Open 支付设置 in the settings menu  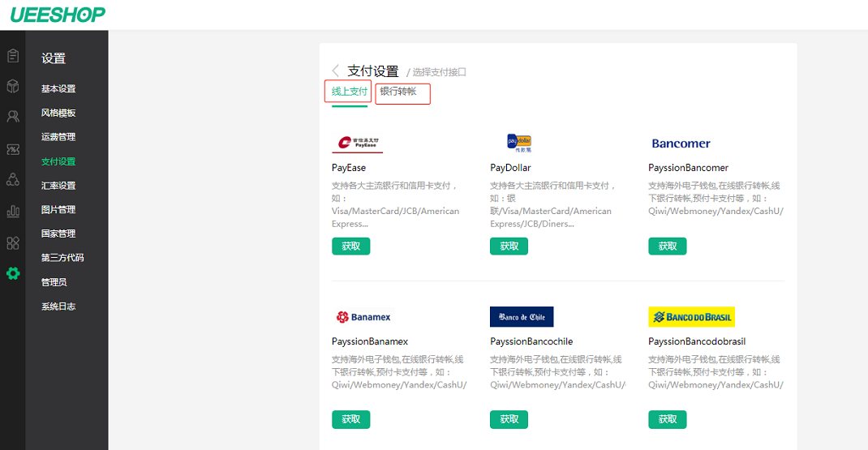click(x=58, y=161)
